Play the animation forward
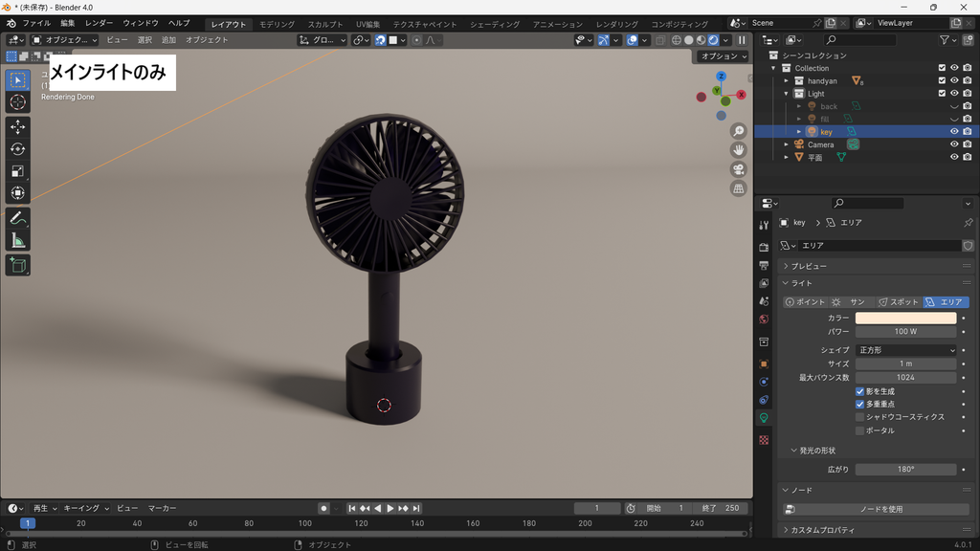Screen dimensions: 980x551 (x=390, y=509)
